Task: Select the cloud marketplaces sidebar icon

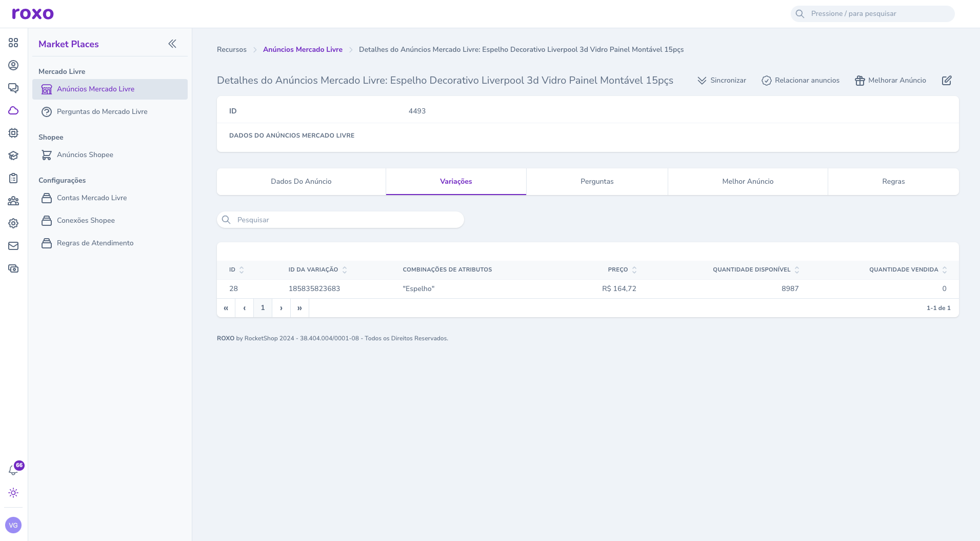Action: [x=13, y=110]
